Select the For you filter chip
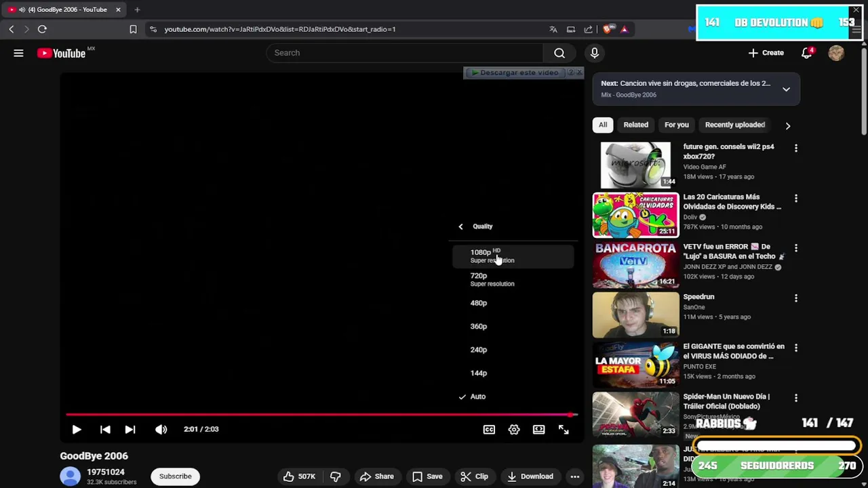This screenshot has width=868, height=488. click(x=677, y=125)
